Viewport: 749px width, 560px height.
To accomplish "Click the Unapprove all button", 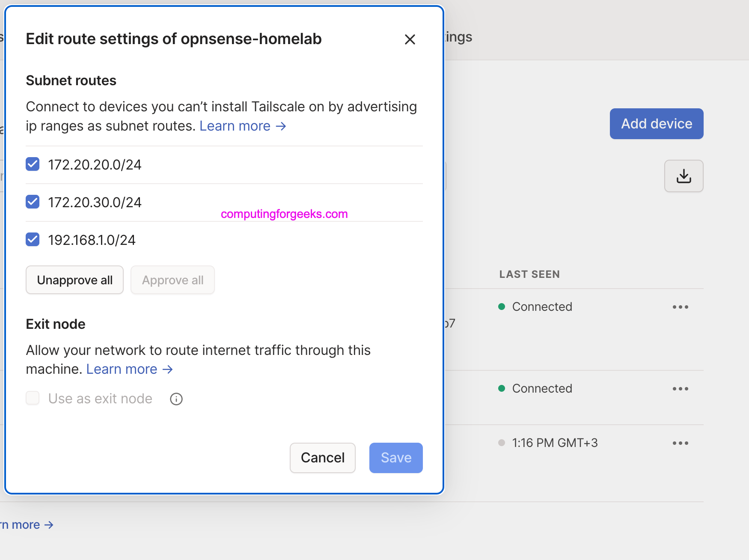I will pos(75,280).
